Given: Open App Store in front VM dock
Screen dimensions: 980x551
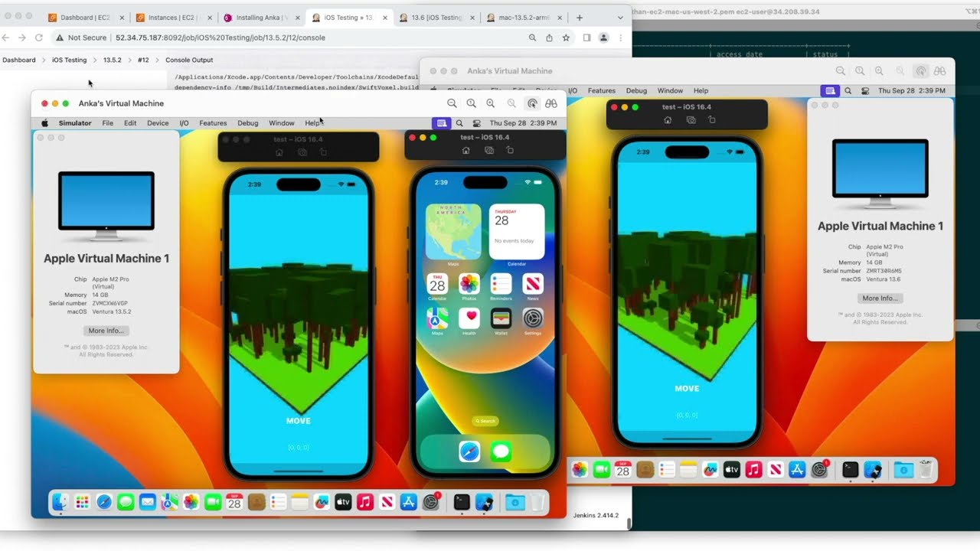Looking at the screenshot, I should tap(409, 502).
